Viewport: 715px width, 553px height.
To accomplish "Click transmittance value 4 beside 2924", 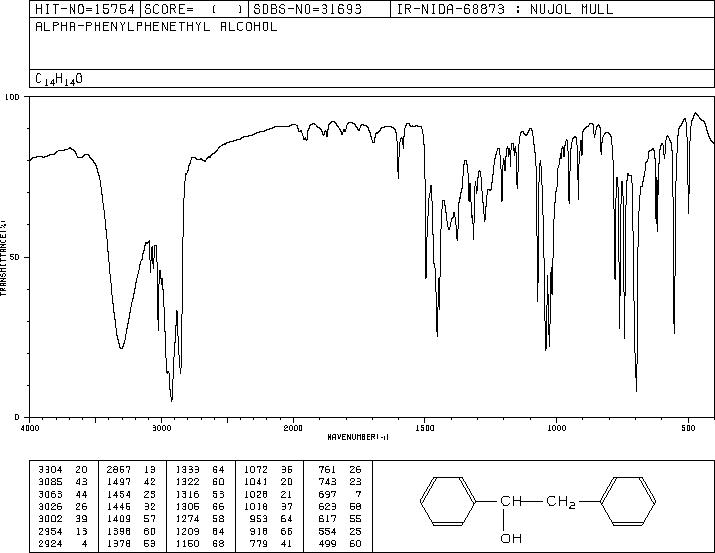I will click(84, 544).
